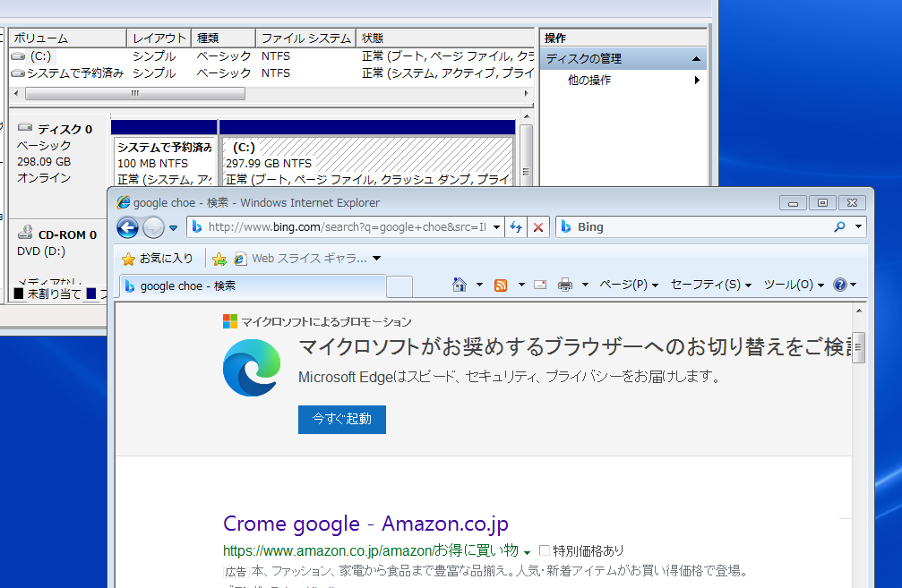Image resolution: width=902 pixels, height=588 pixels.
Task: Click the ボリューム column header
Action: (68, 38)
